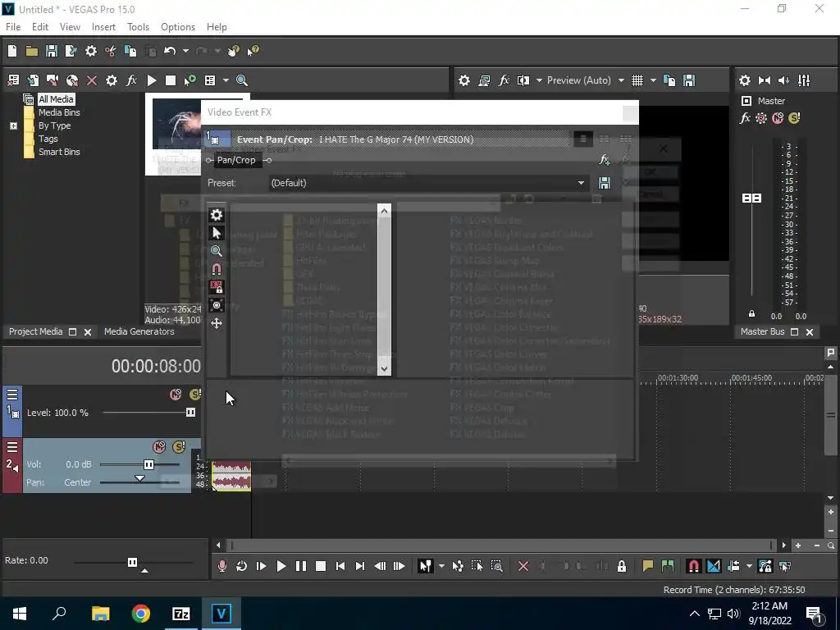Viewport: 840px width, 630px height.
Task: Save the preset in Video Event FX
Action: (605, 183)
